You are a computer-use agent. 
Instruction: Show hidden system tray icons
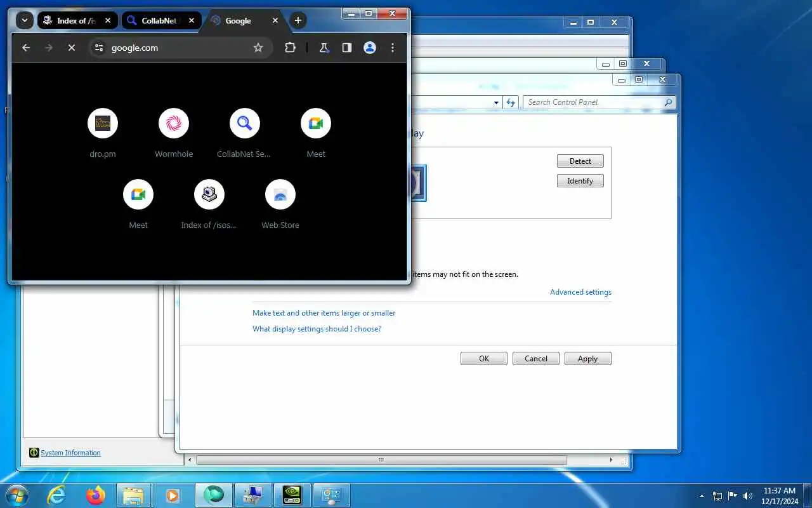(702, 496)
